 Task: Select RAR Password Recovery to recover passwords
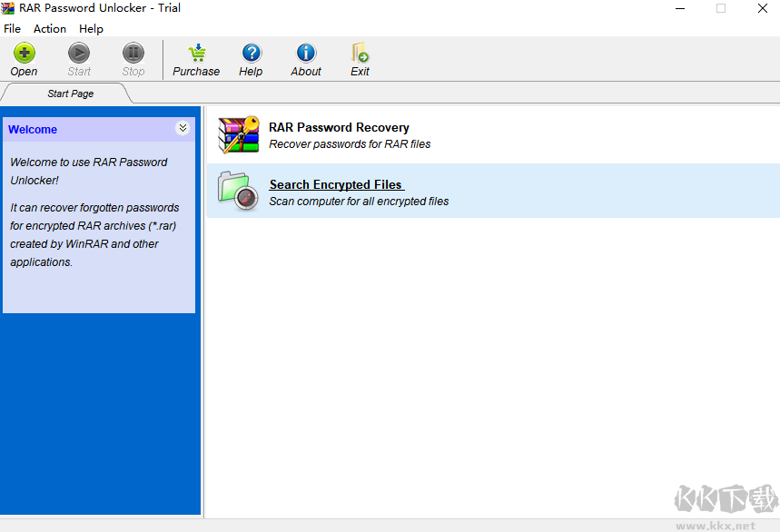(x=339, y=127)
